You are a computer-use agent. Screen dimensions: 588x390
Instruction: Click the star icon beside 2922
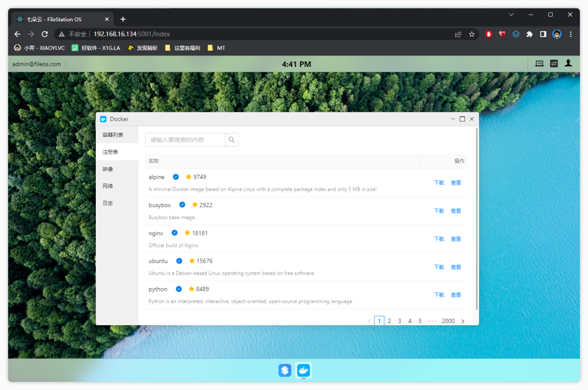194,204
